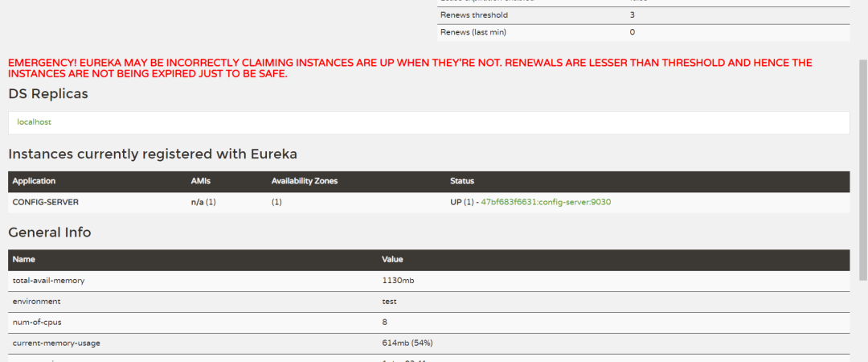The width and height of the screenshot is (868, 362).
Task: Click the Application column header
Action: (34, 181)
